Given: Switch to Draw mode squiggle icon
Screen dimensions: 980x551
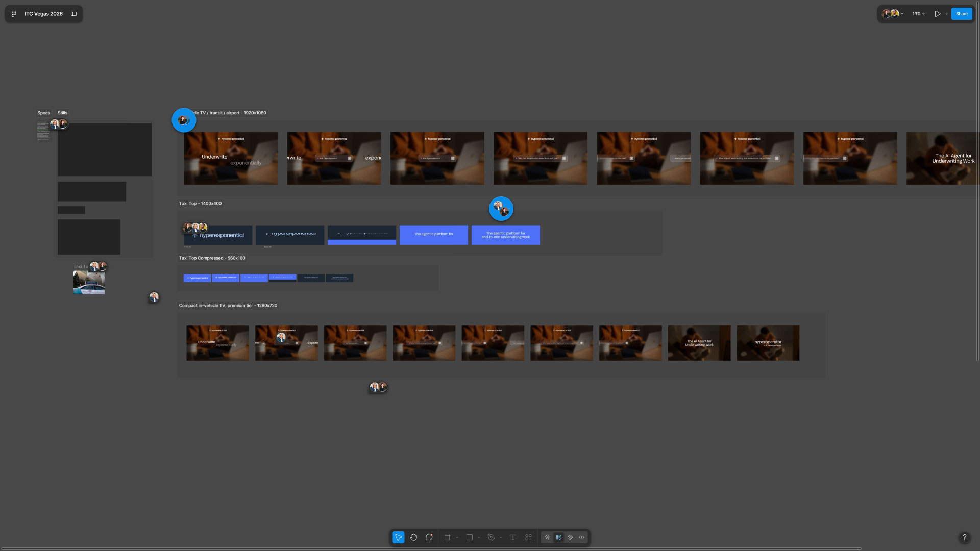Looking at the screenshot, I should 547,537.
